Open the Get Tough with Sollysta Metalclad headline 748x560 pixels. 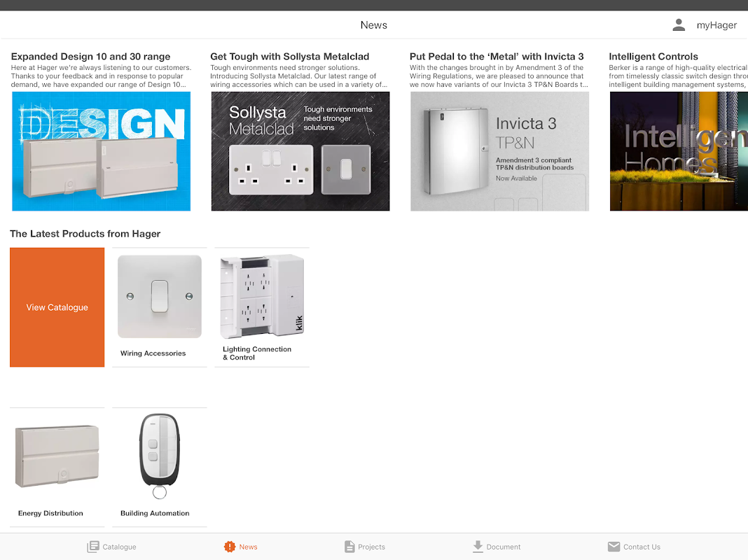289,56
